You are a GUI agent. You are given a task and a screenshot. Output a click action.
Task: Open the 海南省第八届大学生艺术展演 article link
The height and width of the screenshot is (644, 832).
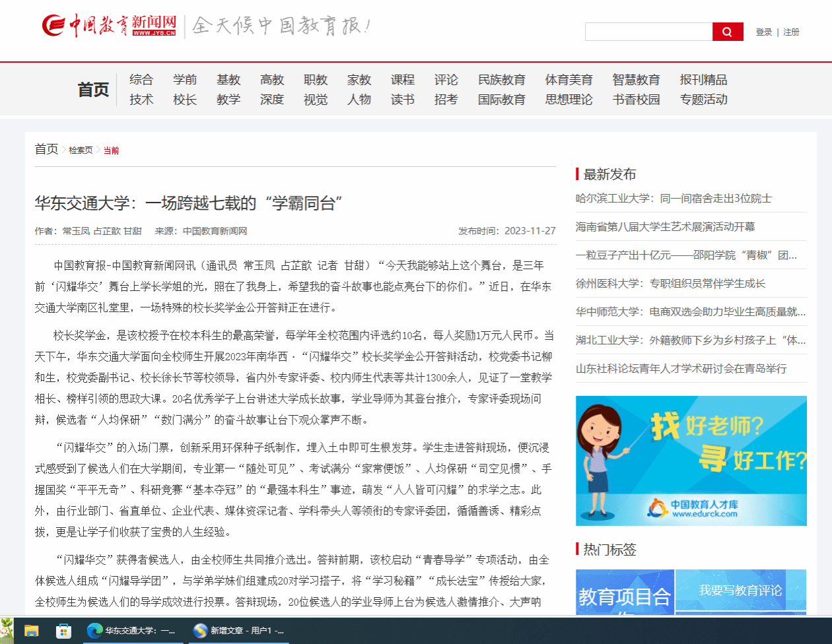[665, 227]
